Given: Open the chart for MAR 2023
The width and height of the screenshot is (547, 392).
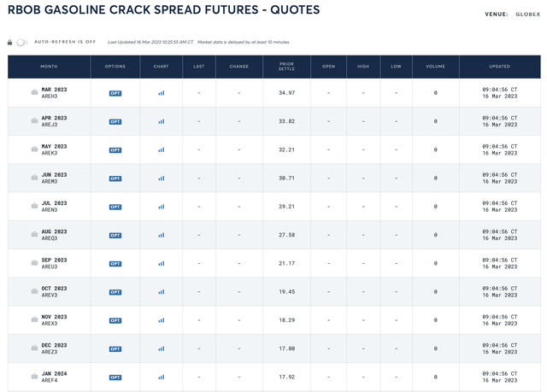Looking at the screenshot, I should point(161,93).
